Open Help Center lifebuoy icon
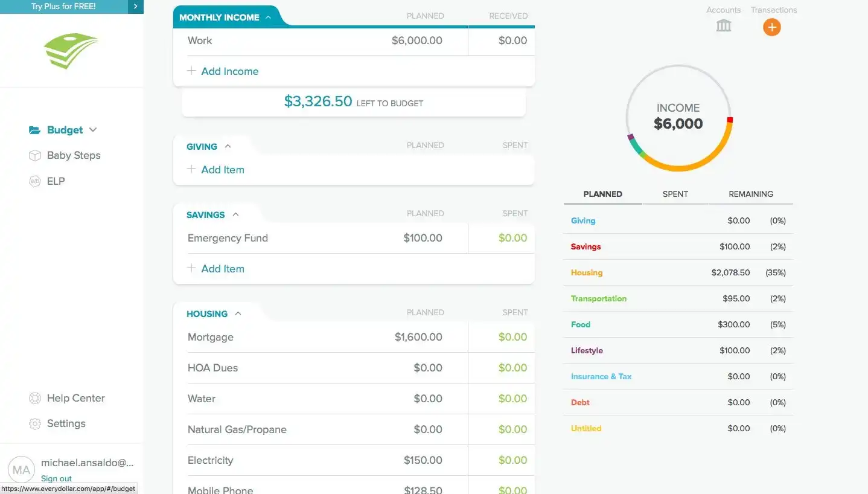This screenshot has height=494, width=868. (x=35, y=398)
